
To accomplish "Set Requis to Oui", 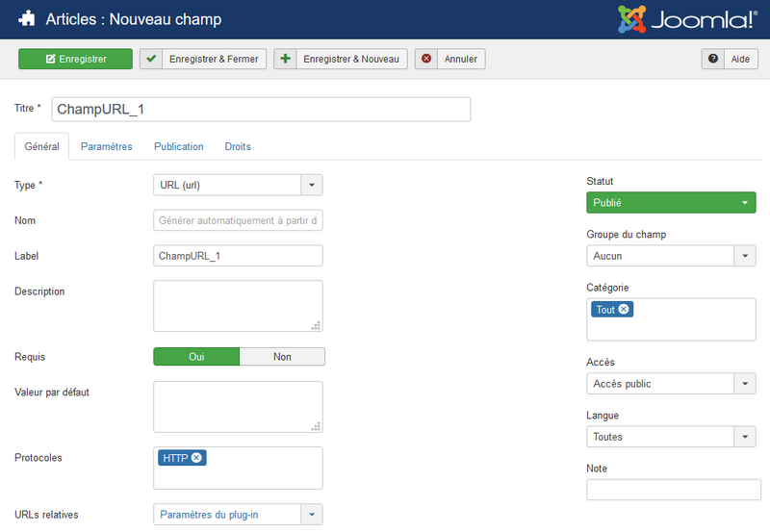I will point(196,357).
